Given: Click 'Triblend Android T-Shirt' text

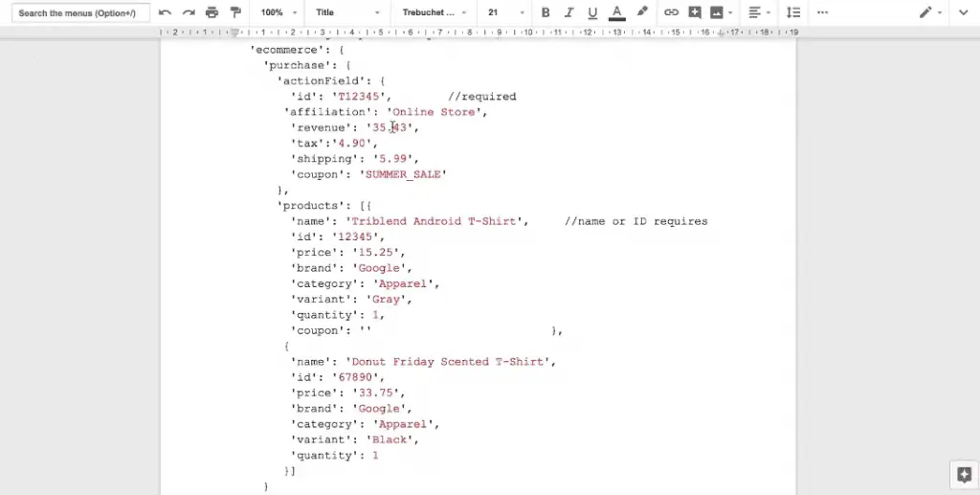Looking at the screenshot, I should tap(434, 222).
